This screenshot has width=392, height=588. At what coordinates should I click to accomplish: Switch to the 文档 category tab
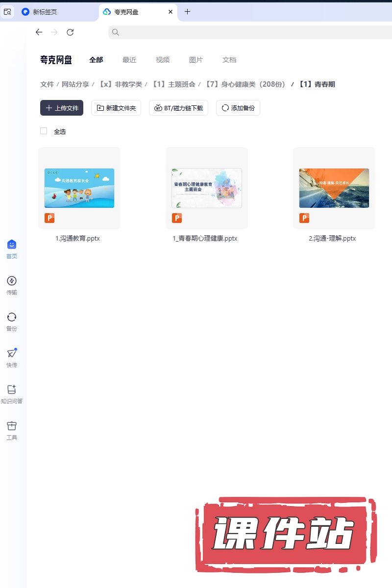click(229, 60)
